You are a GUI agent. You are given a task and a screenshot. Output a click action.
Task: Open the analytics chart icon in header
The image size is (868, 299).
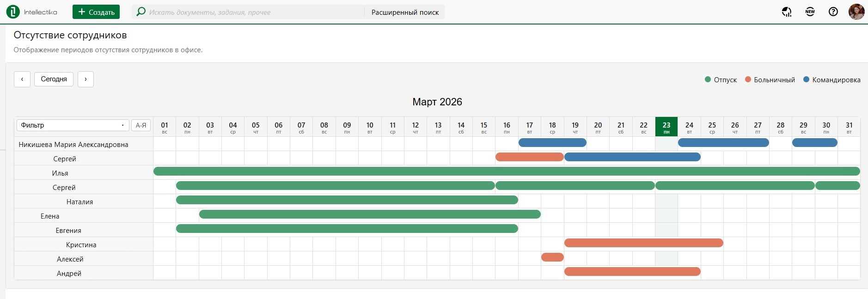coord(787,12)
